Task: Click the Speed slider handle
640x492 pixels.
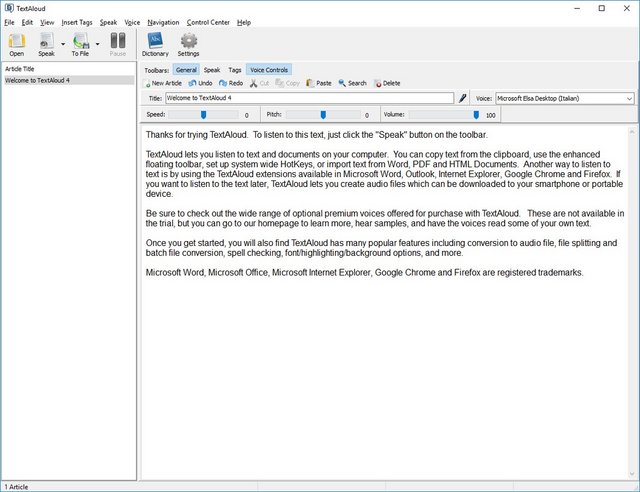Action: [203, 115]
